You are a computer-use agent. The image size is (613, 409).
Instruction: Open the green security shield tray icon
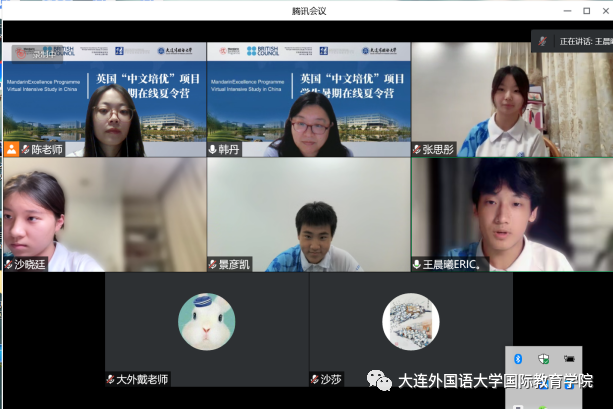coord(543,358)
